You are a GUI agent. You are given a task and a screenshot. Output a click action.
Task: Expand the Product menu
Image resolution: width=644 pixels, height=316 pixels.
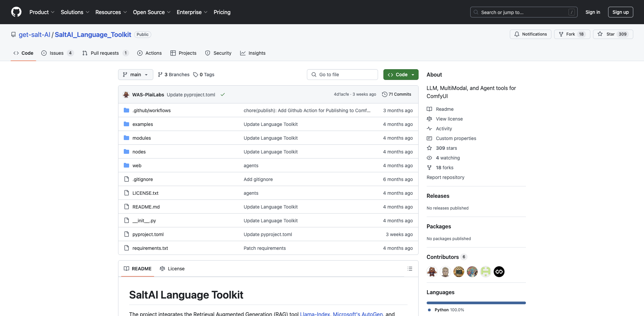coord(42,12)
